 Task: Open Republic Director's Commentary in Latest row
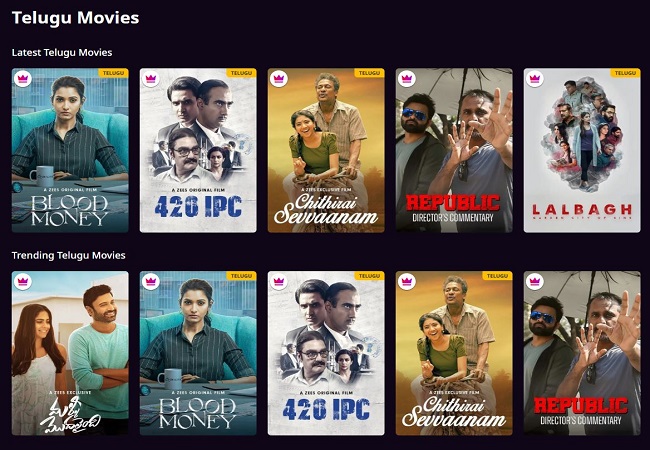pos(454,150)
